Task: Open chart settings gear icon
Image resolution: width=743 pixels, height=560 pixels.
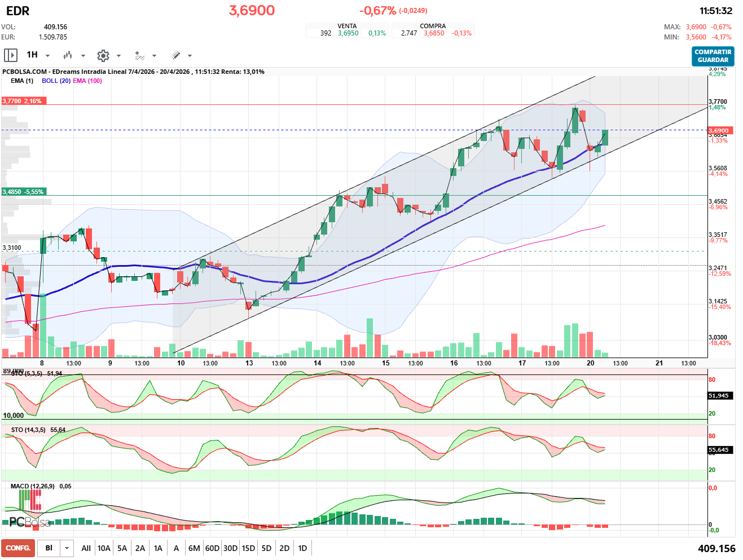Action: [103, 55]
